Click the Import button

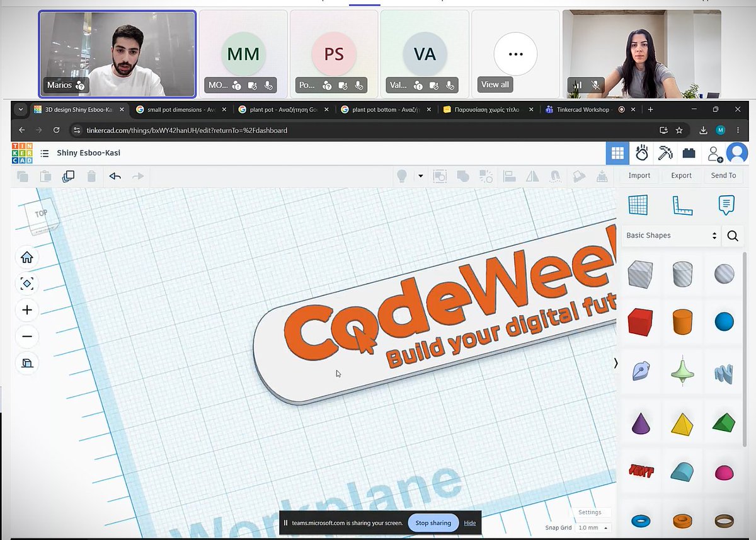639,176
